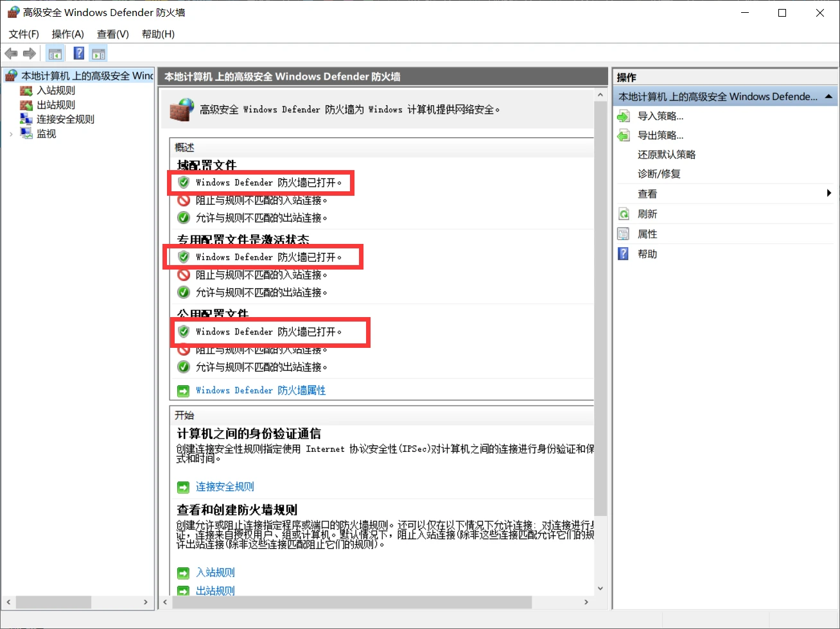Screen dimensions: 840x629
Task: Click the green arrow icon beside 防火墙属性
Action: (x=184, y=390)
